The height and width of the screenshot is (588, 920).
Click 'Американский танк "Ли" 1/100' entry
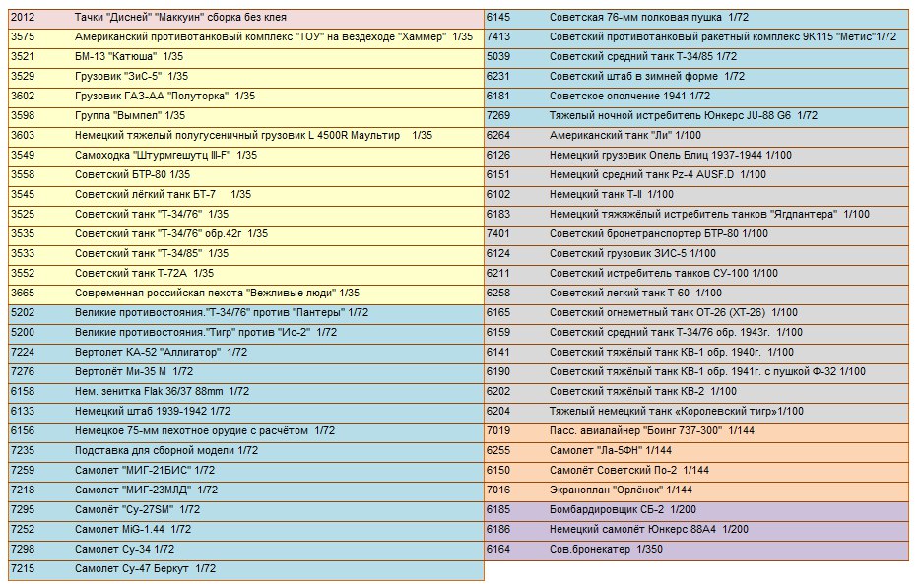coord(625,135)
